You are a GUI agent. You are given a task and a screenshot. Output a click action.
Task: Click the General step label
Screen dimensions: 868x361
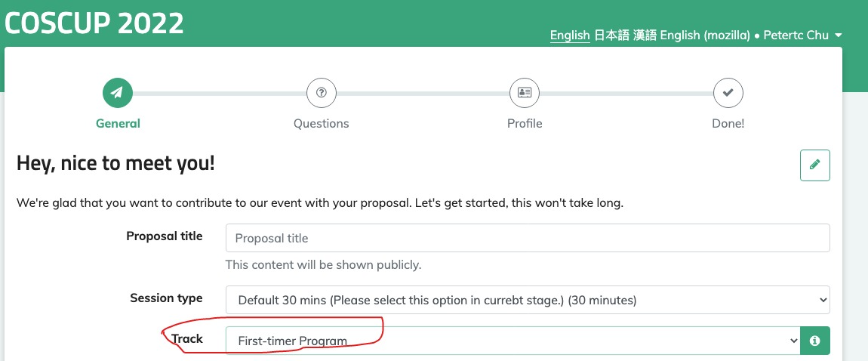[118, 123]
